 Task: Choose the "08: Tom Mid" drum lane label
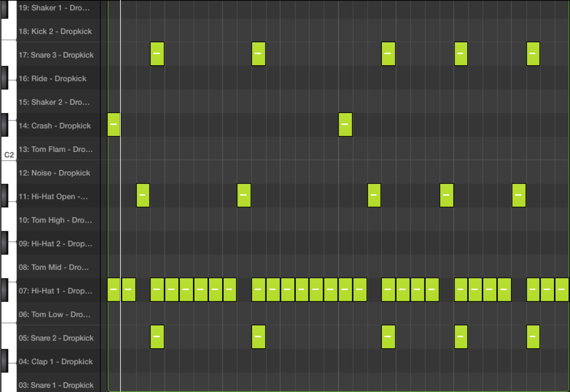[x=54, y=267]
